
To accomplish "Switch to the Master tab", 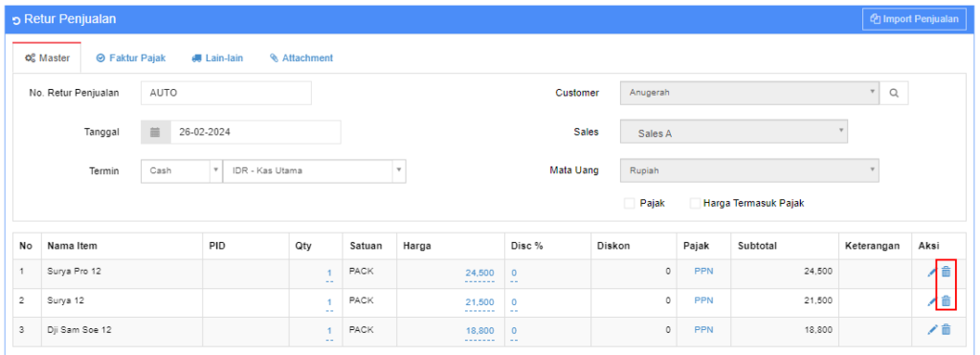I will tap(47, 58).
